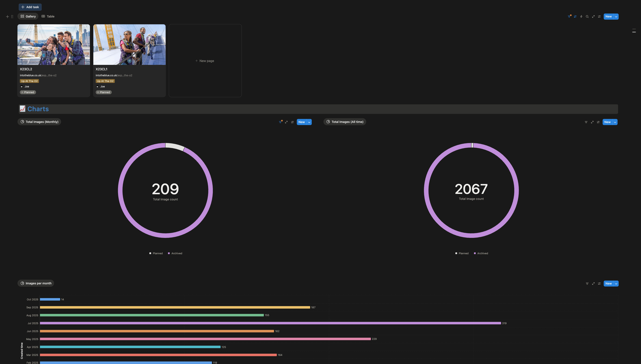Viewport: 641px width, 364px height.
Task: Open the New button dropdown at top right
Action: pyautogui.click(x=616, y=17)
